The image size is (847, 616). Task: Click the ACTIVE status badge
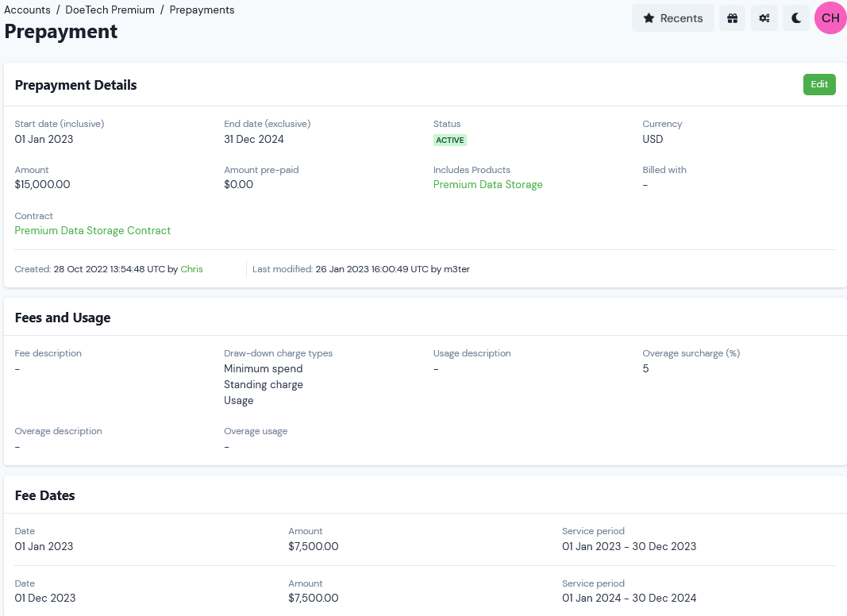450,140
